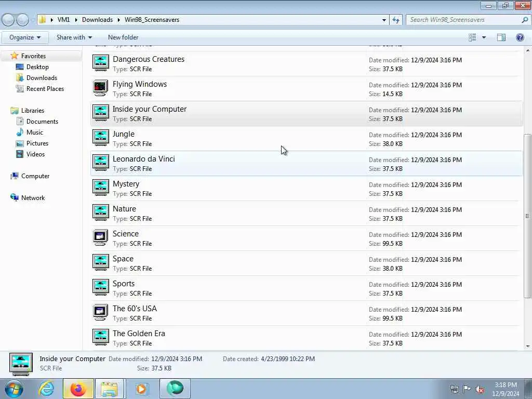Open the Share with dropdown
Screen dimensions: 532x399
74,37
